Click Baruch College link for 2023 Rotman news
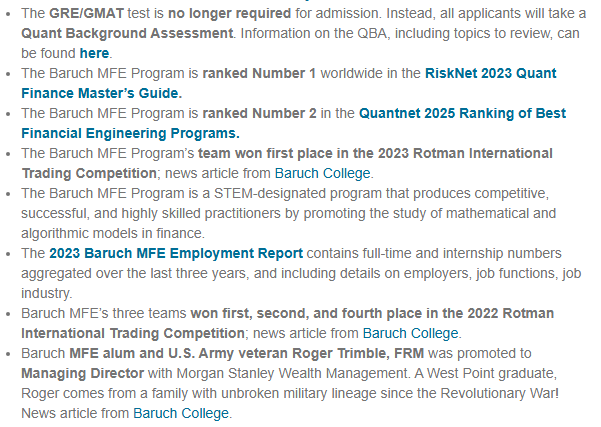601x427 pixels. coord(323,173)
